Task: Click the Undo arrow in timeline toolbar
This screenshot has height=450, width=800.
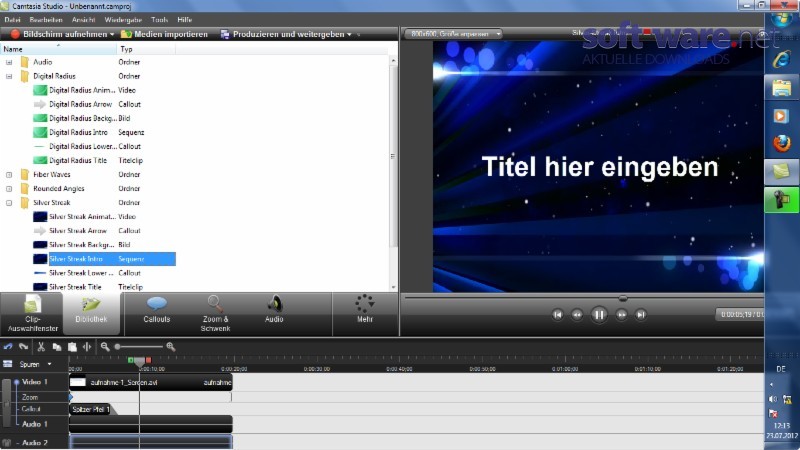Action: 8,347
